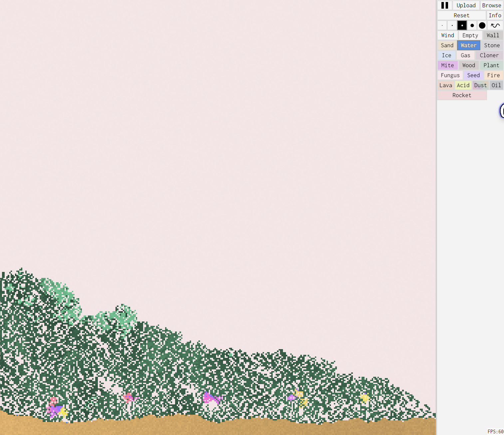The width and height of the screenshot is (504, 435).
Task: Pick the Empty eraser element
Action: 470,35
